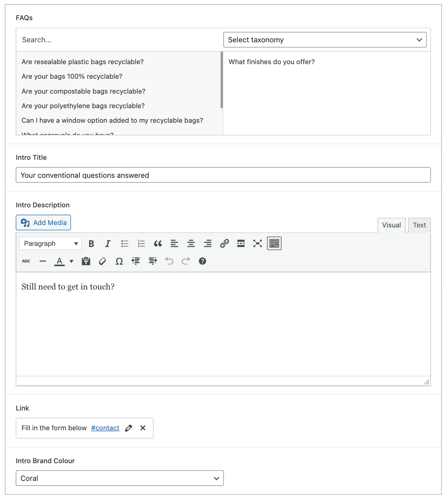Toggle bold formatting in the editor

pos(91,244)
